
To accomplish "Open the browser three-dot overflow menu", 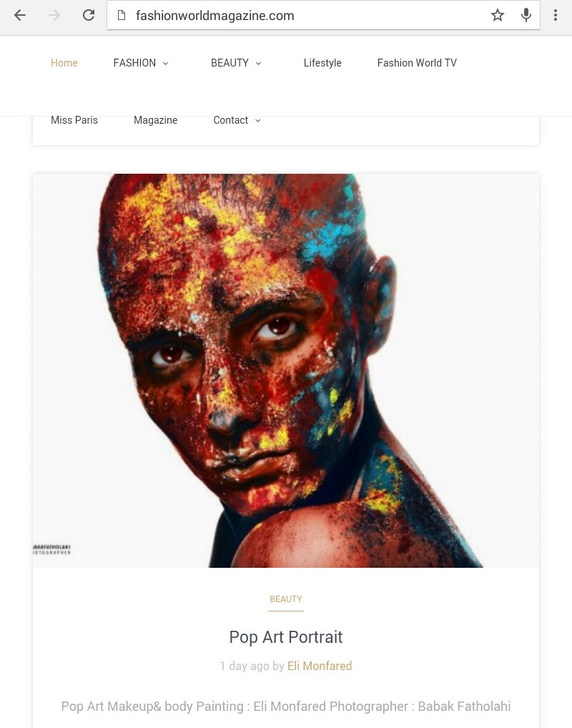I will (556, 15).
